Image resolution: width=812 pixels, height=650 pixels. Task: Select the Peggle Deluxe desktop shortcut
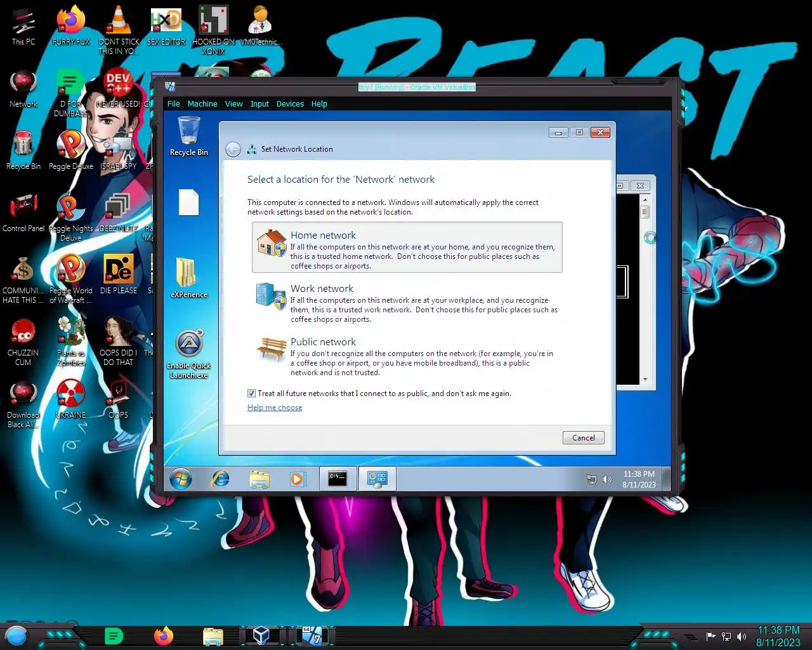[71, 150]
